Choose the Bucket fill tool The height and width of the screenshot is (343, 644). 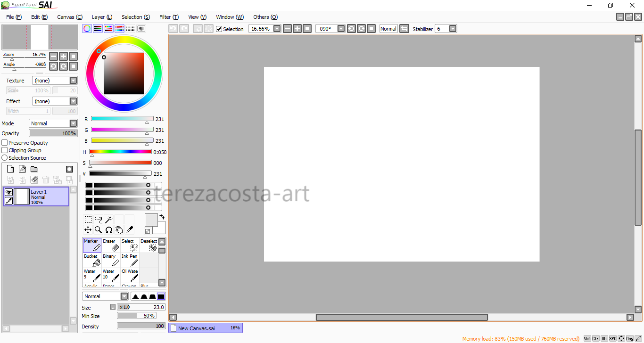(x=92, y=261)
